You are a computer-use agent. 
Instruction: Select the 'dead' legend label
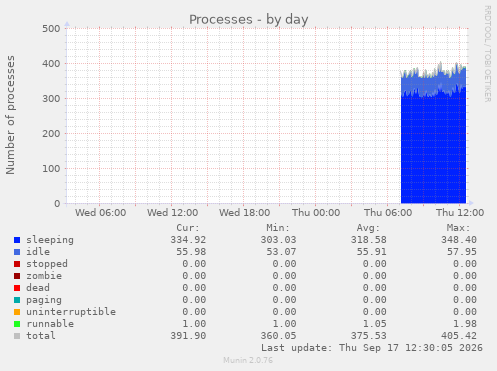point(38,288)
